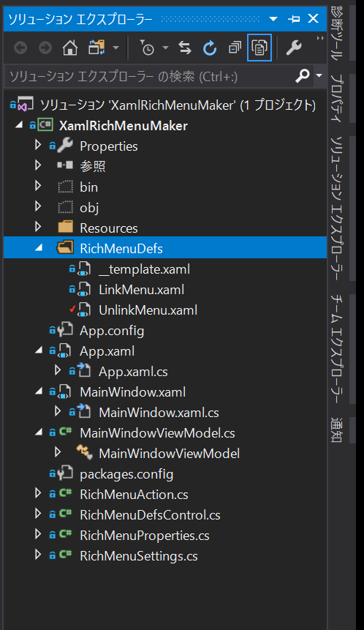This screenshot has width=364, height=630.
Task: Expand the MainWindow.xaml.cs node
Action: coord(58,411)
